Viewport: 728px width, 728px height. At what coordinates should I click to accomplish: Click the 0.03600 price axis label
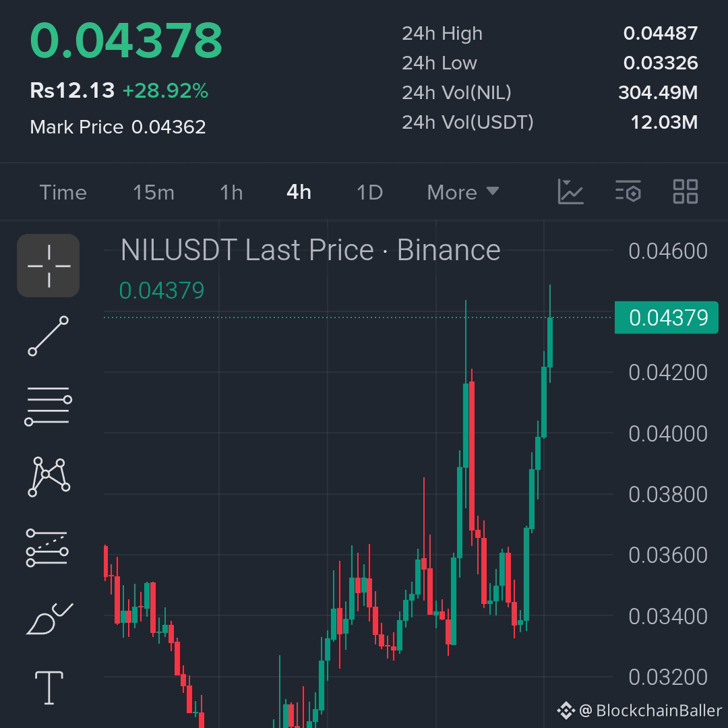point(667,555)
